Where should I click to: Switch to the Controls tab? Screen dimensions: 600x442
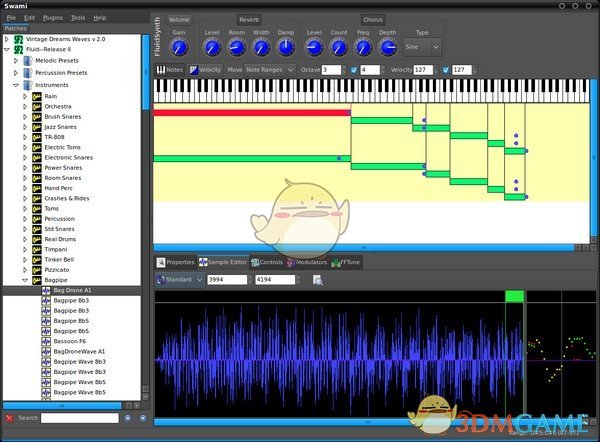[267, 263]
